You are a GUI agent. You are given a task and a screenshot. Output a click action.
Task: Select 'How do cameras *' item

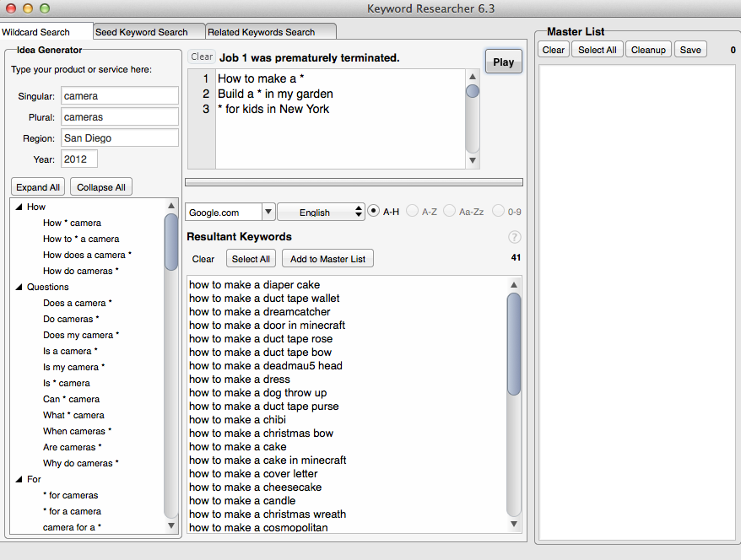click(80, 271)
